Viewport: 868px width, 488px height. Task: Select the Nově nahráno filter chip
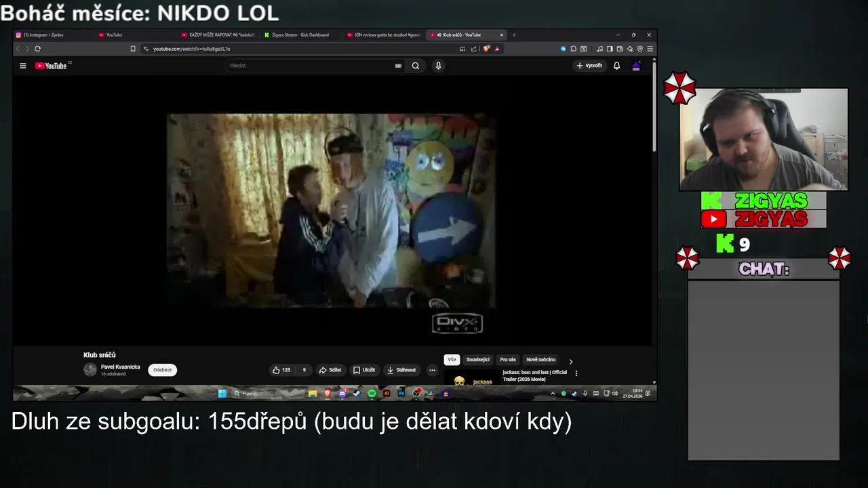541,360
